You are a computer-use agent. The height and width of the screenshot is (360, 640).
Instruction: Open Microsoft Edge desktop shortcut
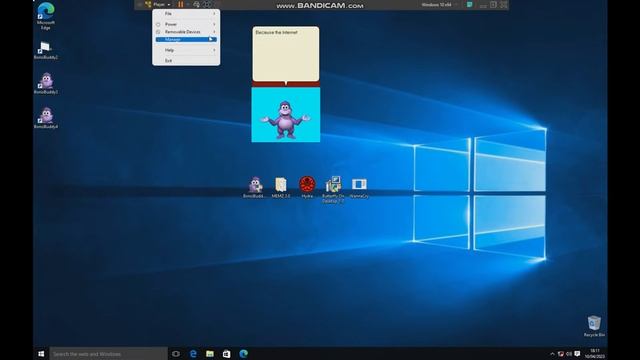tap(46, 16)
